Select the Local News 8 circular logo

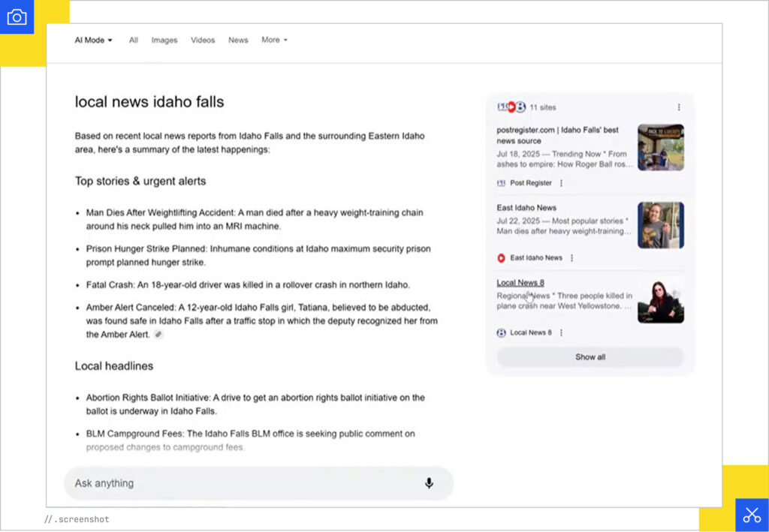(x=502, y=331)
